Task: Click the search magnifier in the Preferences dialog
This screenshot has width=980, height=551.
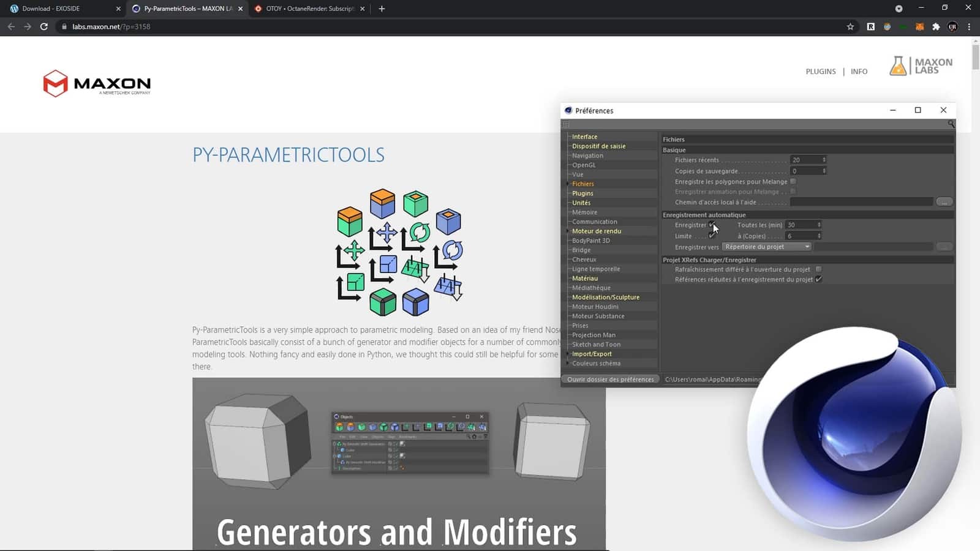Action: click(x=951, y=123)
